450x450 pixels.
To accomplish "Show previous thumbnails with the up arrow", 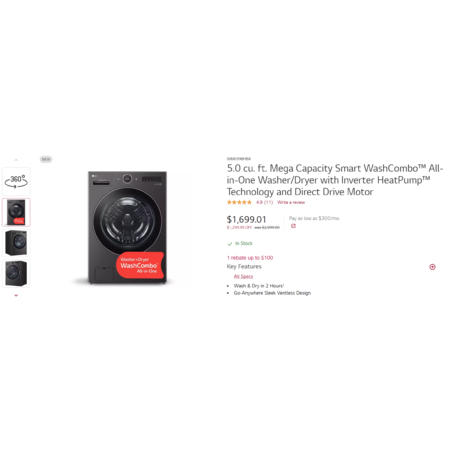I will click(x=16, y=160).
